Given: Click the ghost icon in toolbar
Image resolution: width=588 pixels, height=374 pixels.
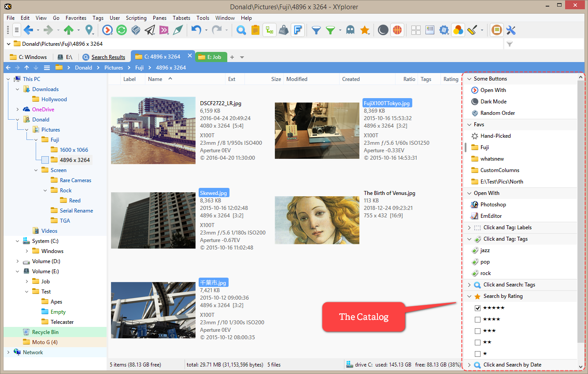Looking at the screenshot, I should click(x=350, y=30).
